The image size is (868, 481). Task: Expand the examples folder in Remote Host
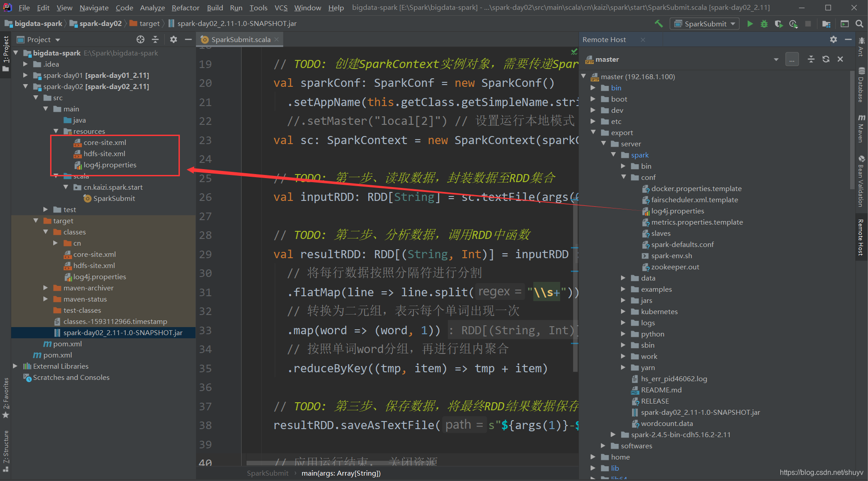pos(624,289)
